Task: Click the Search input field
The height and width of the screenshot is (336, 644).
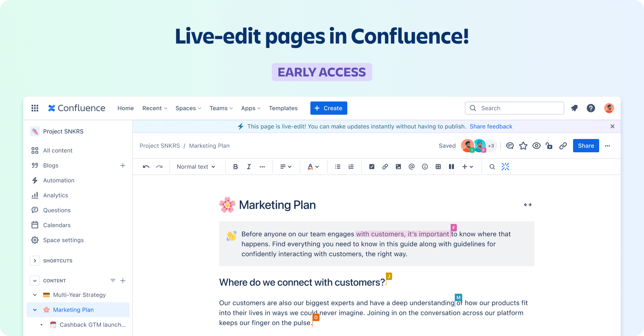Action: pyautogui.click(x=515, y=108)
